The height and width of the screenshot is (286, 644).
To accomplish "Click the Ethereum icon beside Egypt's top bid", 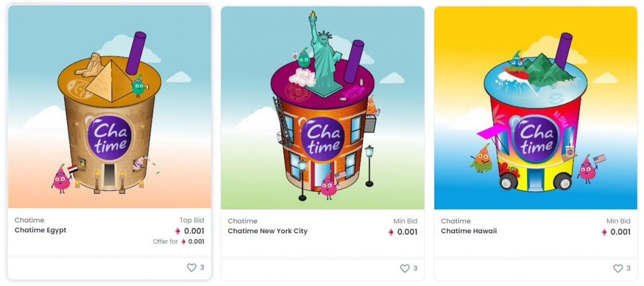I will pyautogui.click(x=178, y=231).
